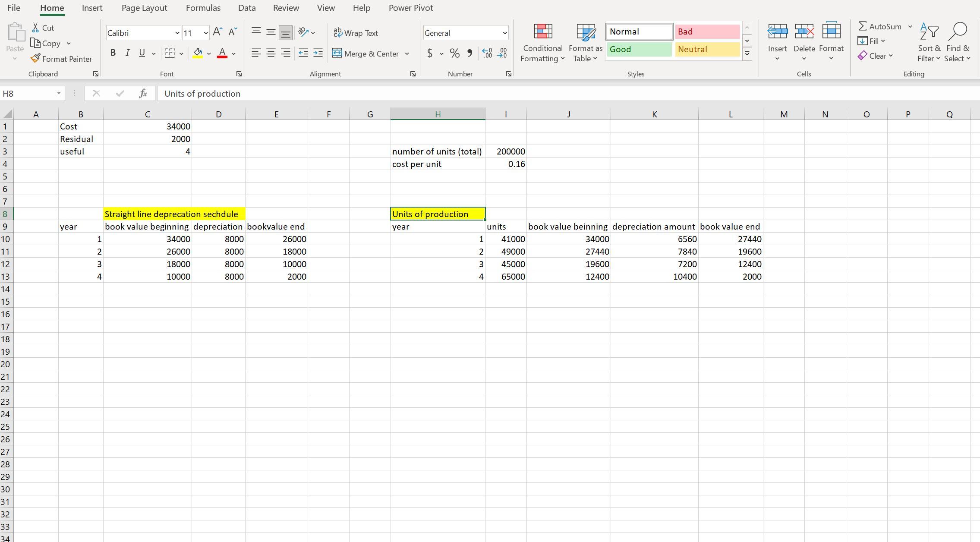Open the Calibri font name dropdown

[x=177, y=33]
